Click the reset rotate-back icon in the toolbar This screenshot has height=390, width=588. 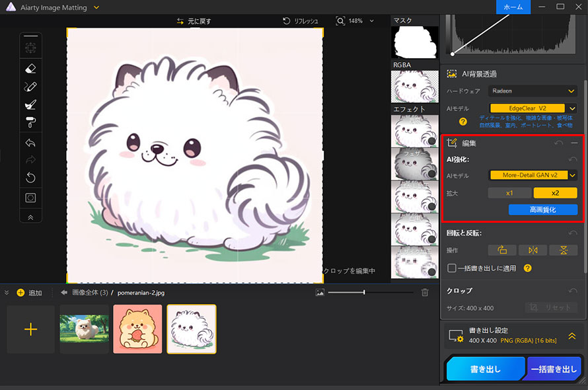[x=30, y=178]
